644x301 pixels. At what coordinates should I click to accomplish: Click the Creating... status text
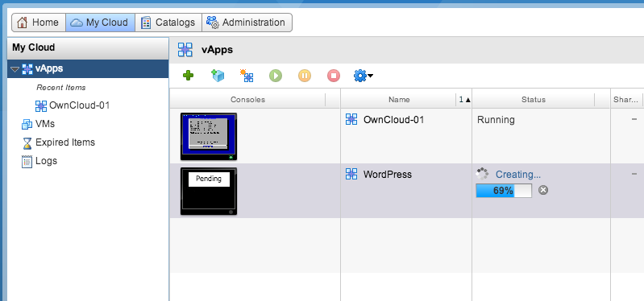(x=518, y=175)
